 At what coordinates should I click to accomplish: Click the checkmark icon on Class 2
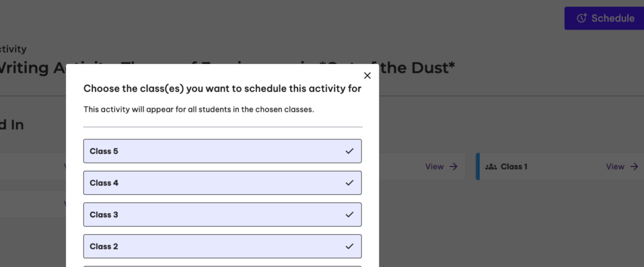(350, 246)
